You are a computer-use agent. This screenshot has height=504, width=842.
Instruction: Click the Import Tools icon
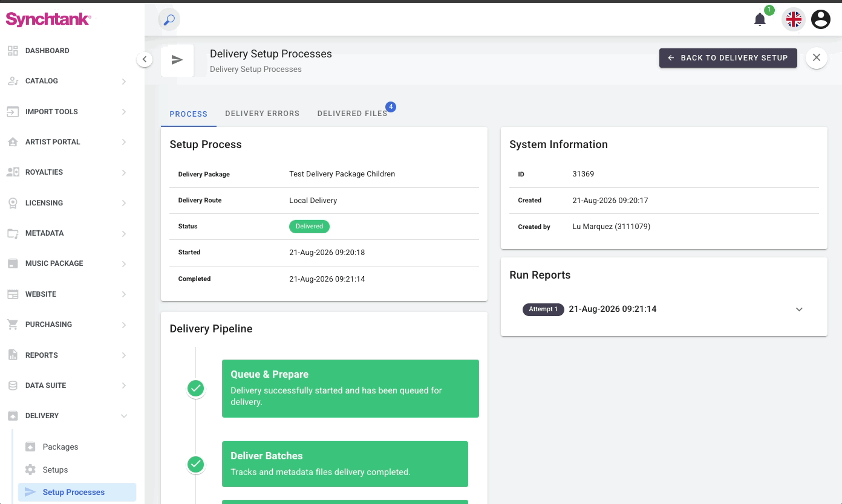point(13,112)
